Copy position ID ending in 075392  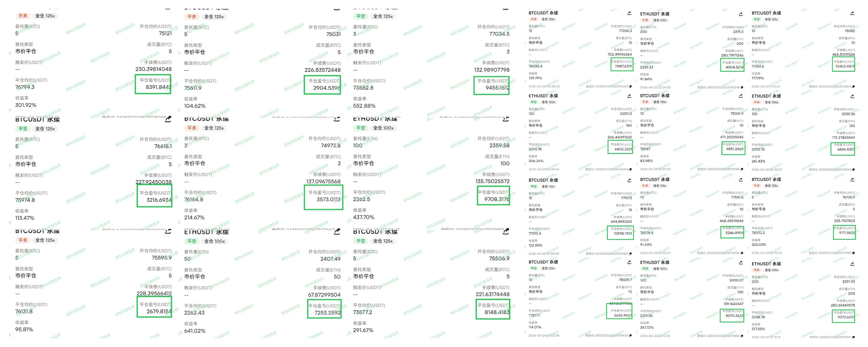pos(854,169)
